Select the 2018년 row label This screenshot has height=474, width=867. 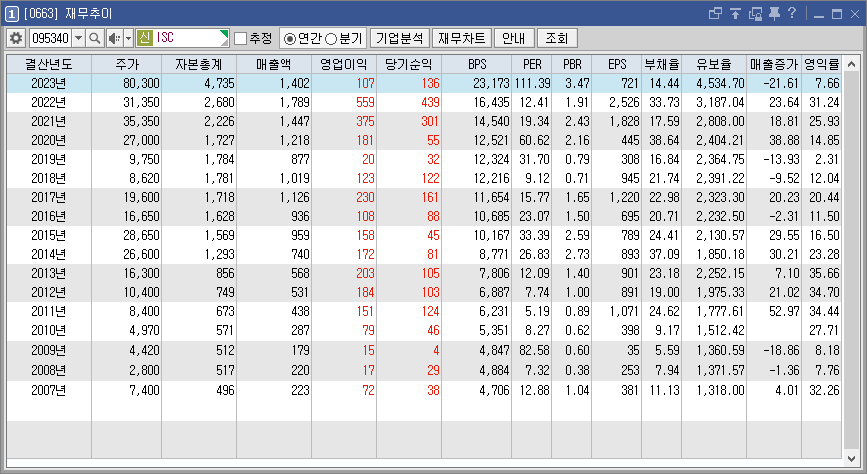49,178
